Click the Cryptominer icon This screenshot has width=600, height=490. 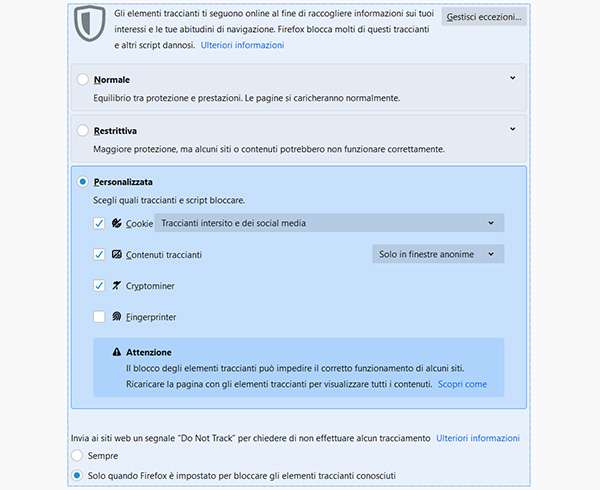click(117, 286)
